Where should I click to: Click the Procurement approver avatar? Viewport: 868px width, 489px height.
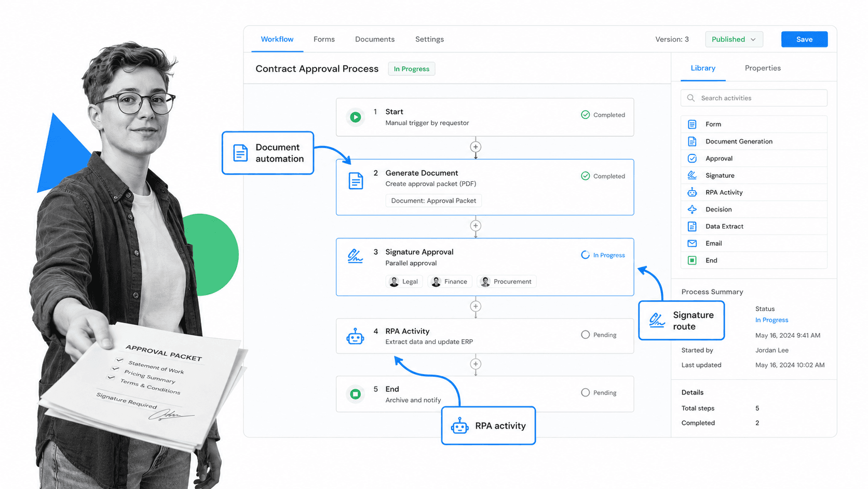tap(485, 282)
